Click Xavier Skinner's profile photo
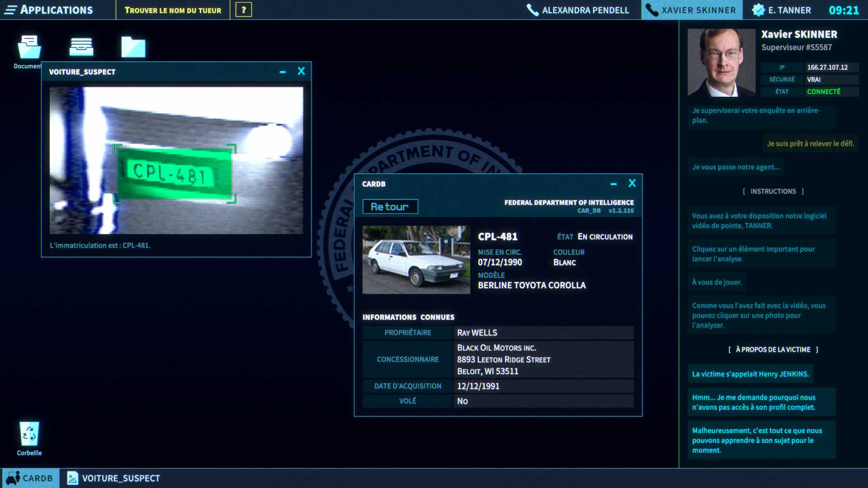The height and width of the screenshot is (488, 868). click(x=721, y=62)
